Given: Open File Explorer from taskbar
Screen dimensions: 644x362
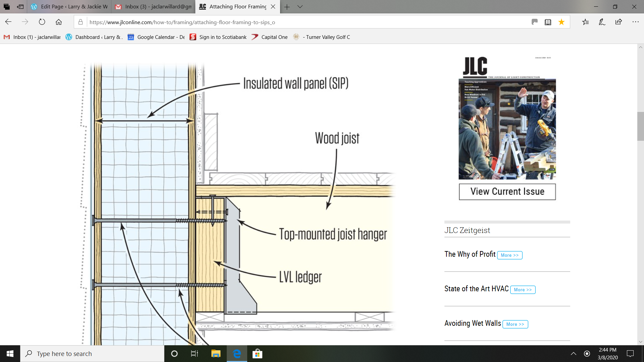Looking at the screenshot, I should click(x=216, y=354).
